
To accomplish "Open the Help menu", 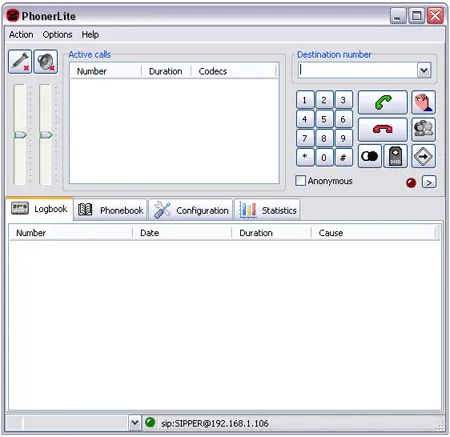I will (x=90, y=35).
